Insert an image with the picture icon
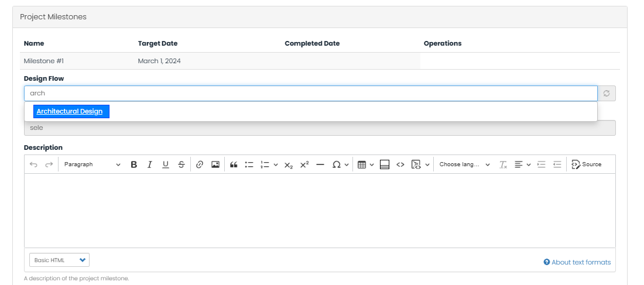This screenshot has width=644, height=285. click(215, 164)
